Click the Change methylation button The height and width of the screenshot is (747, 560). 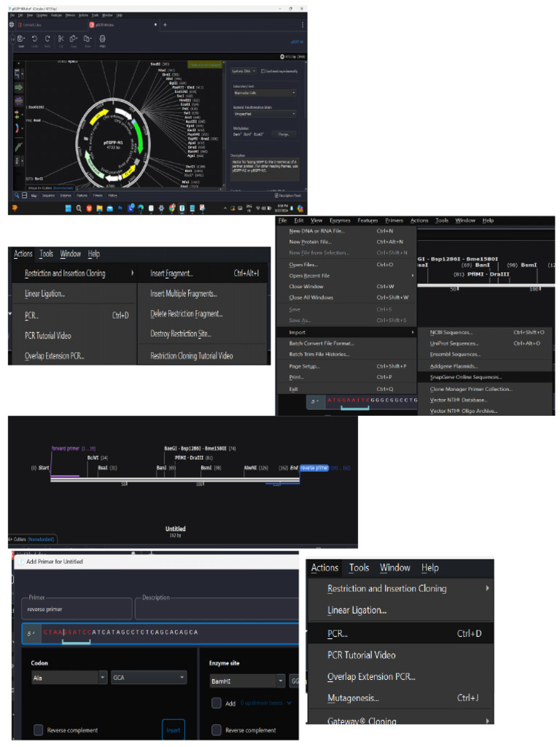pos(284,134)
